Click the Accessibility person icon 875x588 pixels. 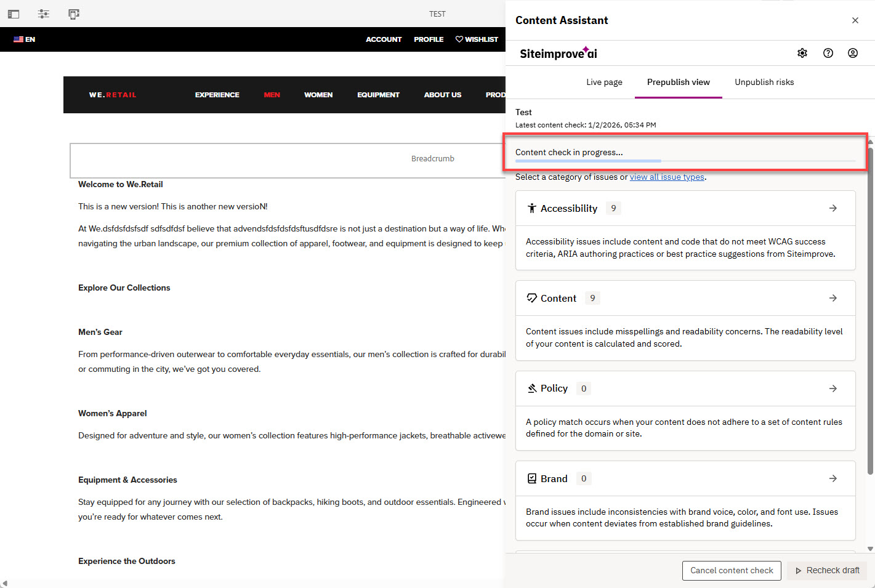[x=532, y=208]
